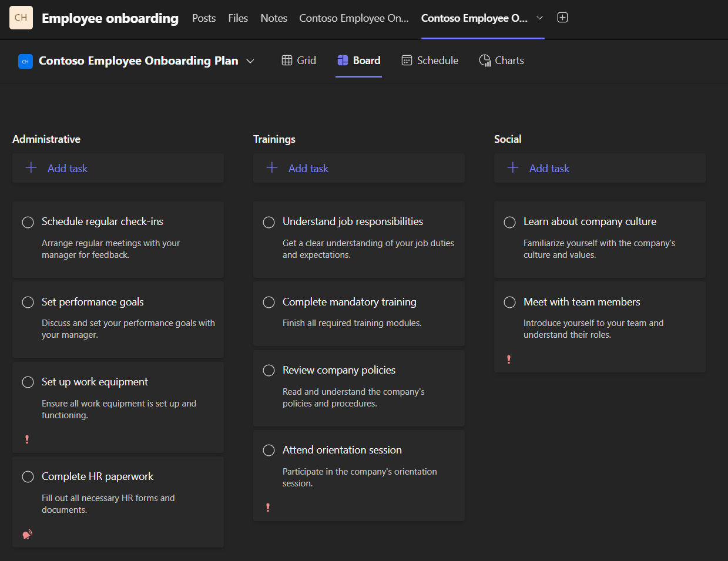Mark Schedule regular check-ins as complete
This screenshot has height=561, width=728.
[x=28, y=222]
